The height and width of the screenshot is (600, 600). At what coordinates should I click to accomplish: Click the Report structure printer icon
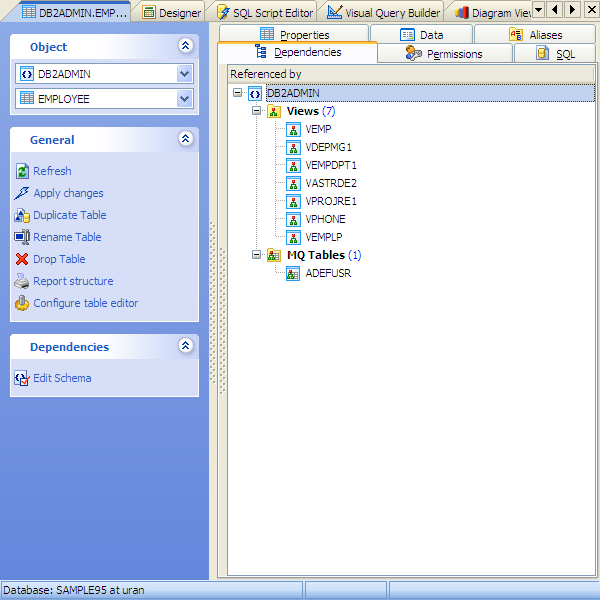[x=22, y=281]
